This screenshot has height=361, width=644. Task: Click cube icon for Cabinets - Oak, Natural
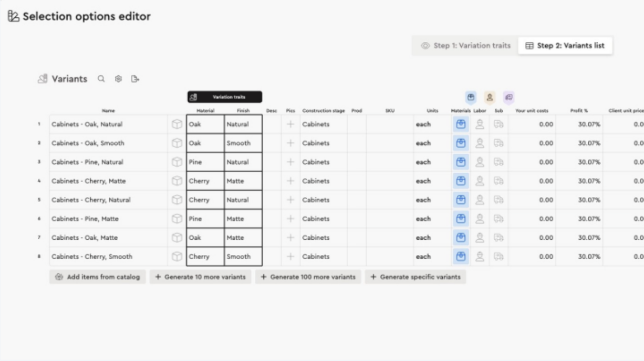(x=177, y=124)
